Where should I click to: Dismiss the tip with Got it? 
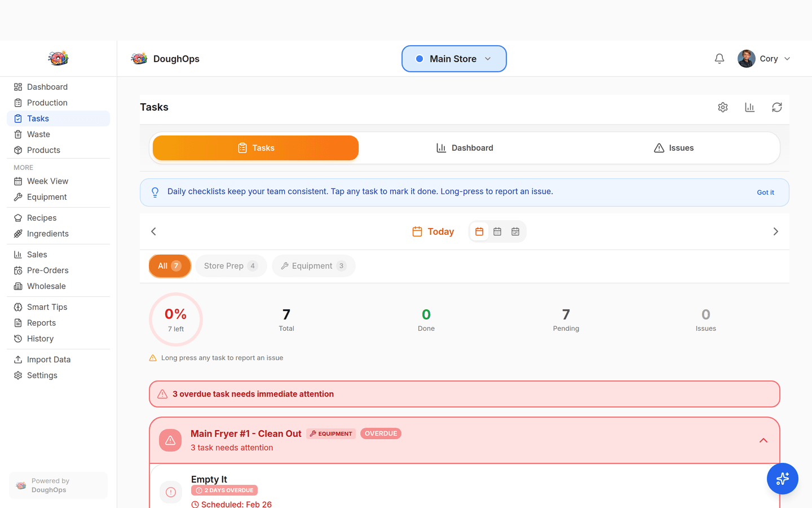tap(765, 192)
